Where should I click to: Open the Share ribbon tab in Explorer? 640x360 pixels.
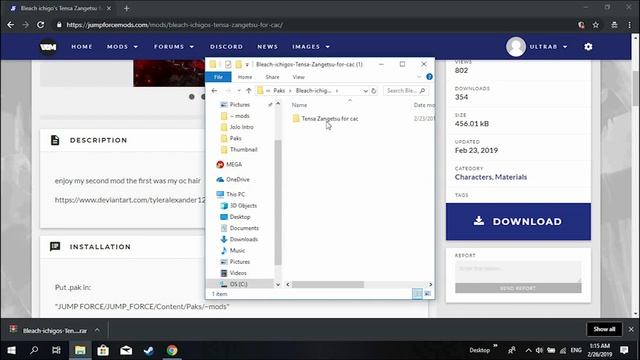point(272,77)
